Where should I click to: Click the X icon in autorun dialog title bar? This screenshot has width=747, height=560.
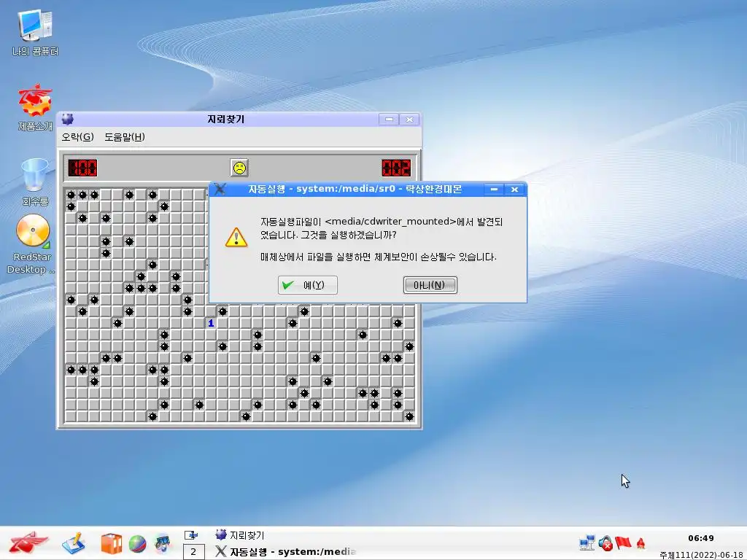click(x=220, y=189)
